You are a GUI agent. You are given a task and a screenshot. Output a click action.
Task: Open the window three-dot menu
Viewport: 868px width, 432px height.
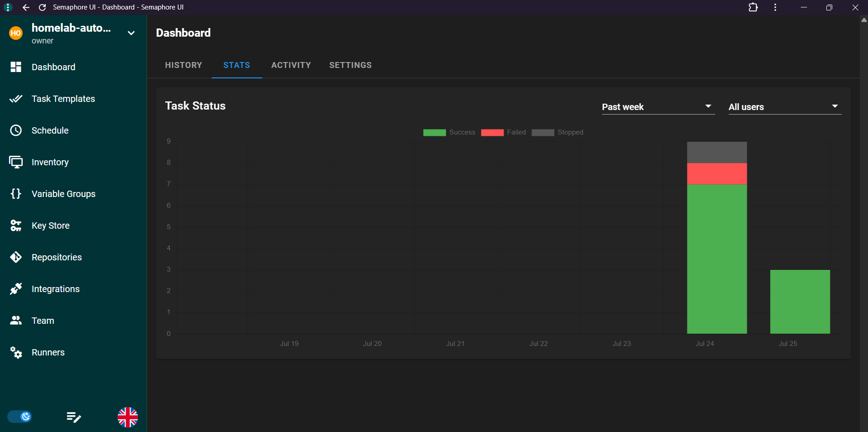coord(775,7)
